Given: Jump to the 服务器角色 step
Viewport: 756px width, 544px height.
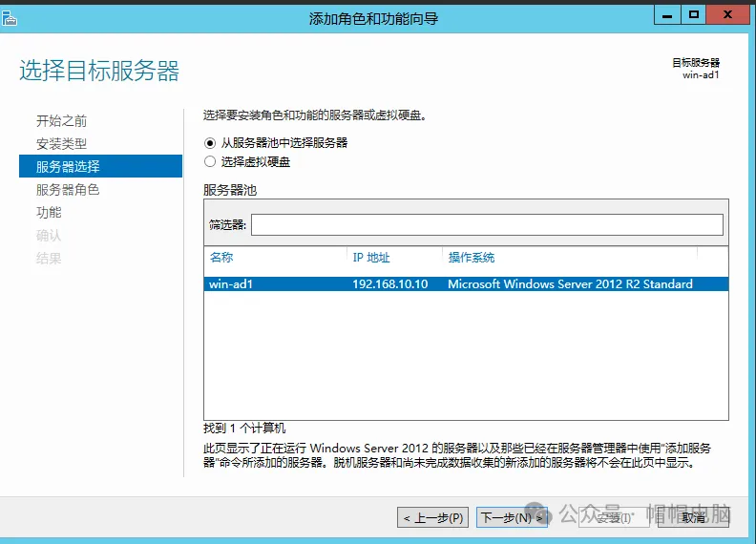Looking at the screenshot, I should click(68, 190).
